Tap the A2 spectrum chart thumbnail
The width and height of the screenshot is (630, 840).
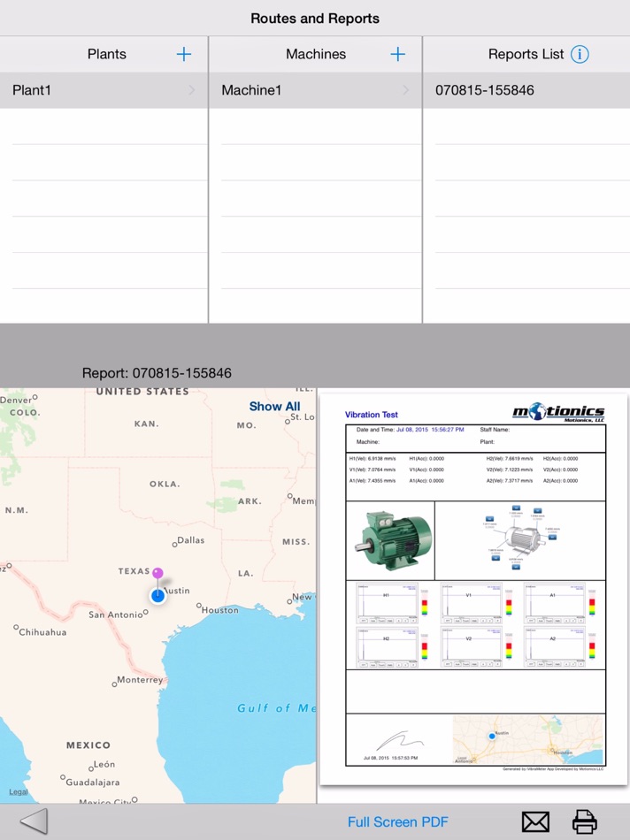coord(555,647)
